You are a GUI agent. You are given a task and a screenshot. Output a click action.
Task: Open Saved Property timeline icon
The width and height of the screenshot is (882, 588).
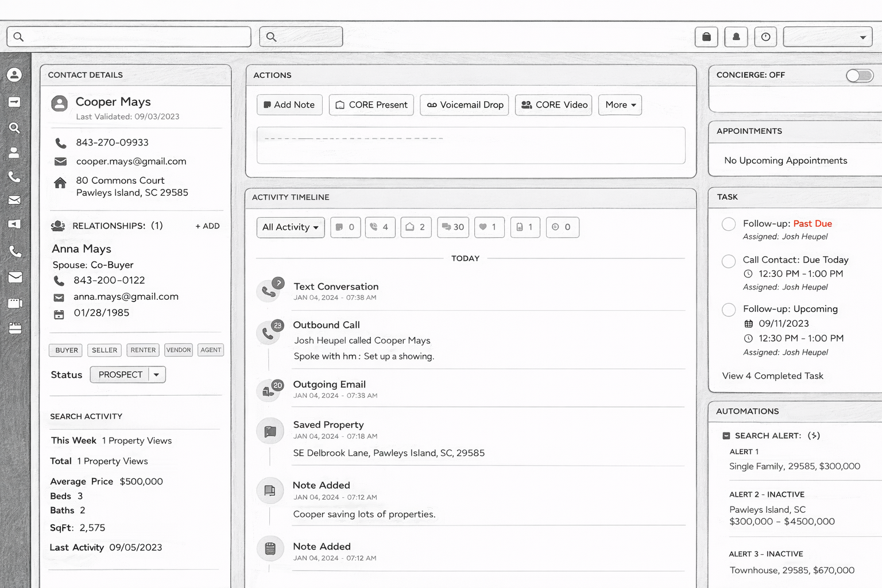coord(270,431)
